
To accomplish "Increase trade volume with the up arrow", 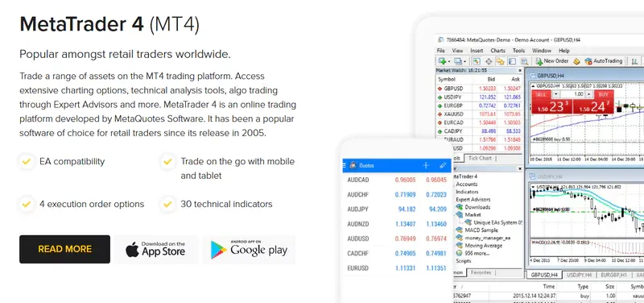I will tap(589, 94).
